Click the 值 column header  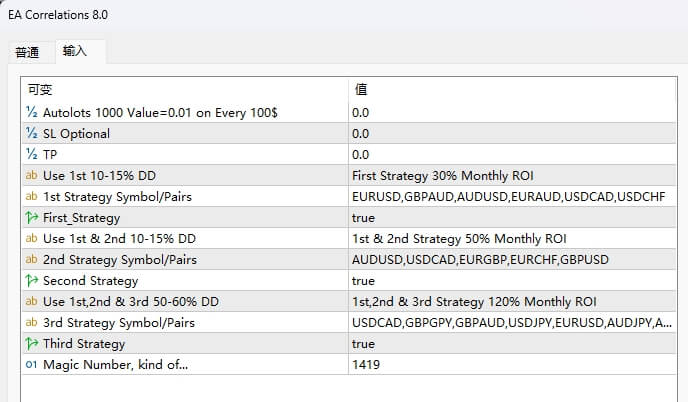[x=361, y=89]
